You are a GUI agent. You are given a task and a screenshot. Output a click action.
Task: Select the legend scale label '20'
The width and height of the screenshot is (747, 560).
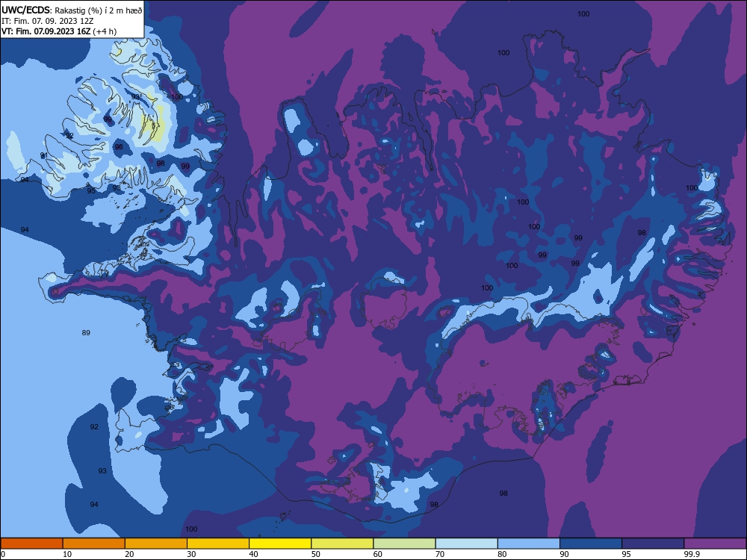coord(129,554)
